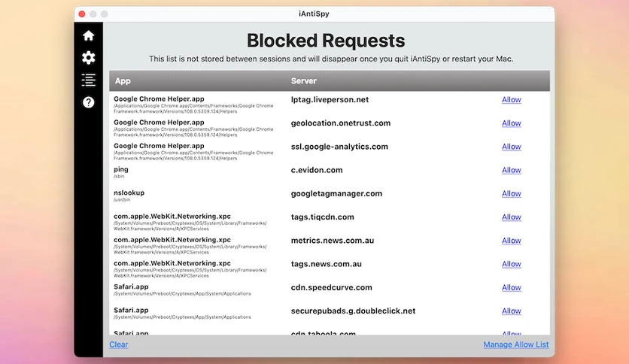Clear the blocked requests list

[119, 344]
